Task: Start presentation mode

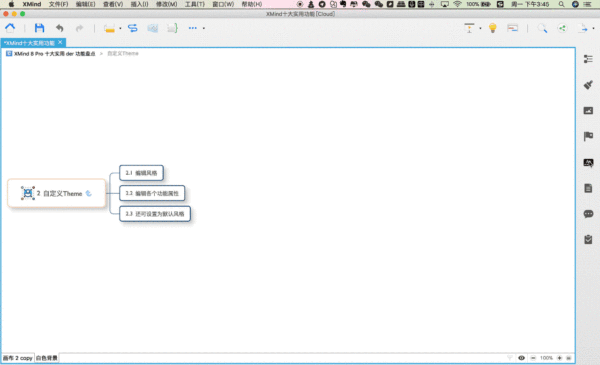Action: (x=469, y=28)
